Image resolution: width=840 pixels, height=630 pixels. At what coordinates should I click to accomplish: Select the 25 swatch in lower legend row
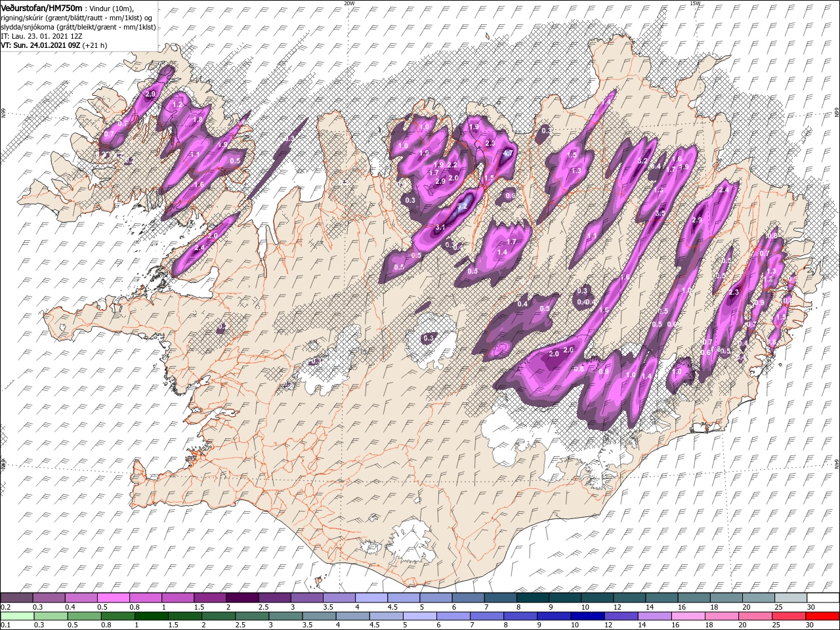(x=789, y=616)
